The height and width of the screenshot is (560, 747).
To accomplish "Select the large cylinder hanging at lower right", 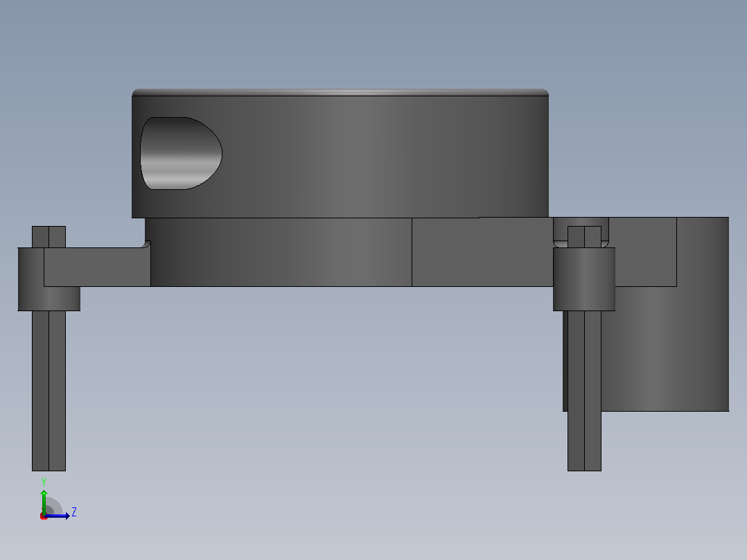I will [x=665, y=348].
